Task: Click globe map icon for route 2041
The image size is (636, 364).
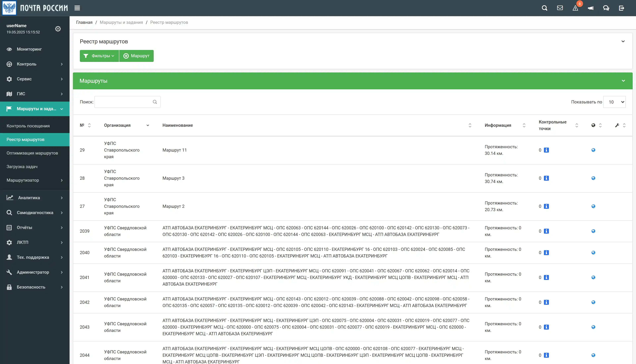Action: [x=593, y=277]
